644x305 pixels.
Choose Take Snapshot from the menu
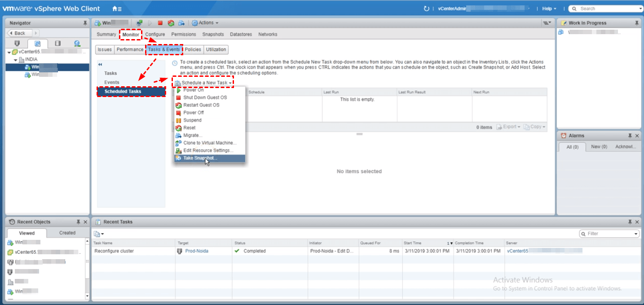tap(209, 158)
